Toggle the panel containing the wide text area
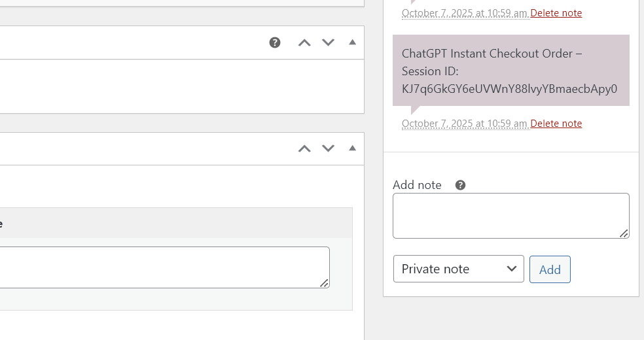Viewport: 644px width, 340px height. (353, 148)
